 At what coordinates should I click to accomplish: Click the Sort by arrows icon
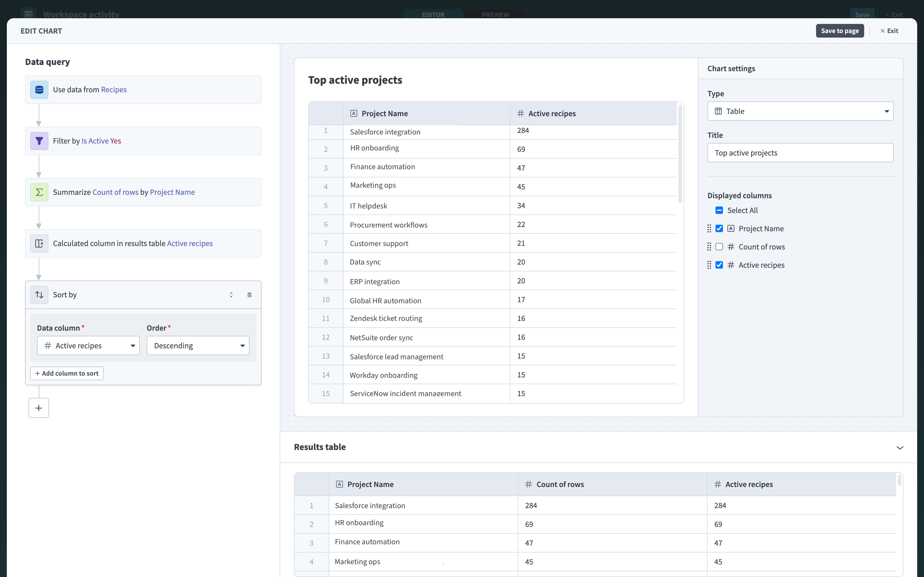point(39,294)
